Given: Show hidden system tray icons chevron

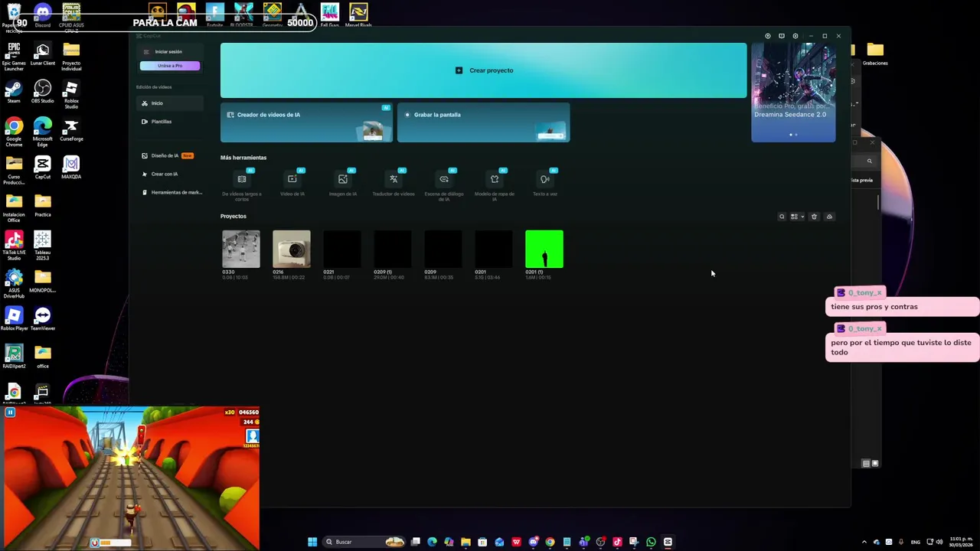Looking at the screenshot, I should [x=864, y=542].
